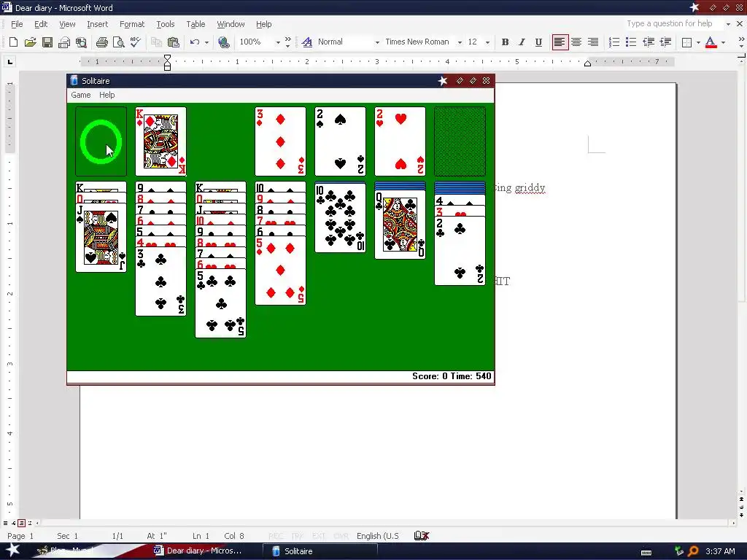
Task: Apply a bulleted list
Action: [x=631, y=42]
